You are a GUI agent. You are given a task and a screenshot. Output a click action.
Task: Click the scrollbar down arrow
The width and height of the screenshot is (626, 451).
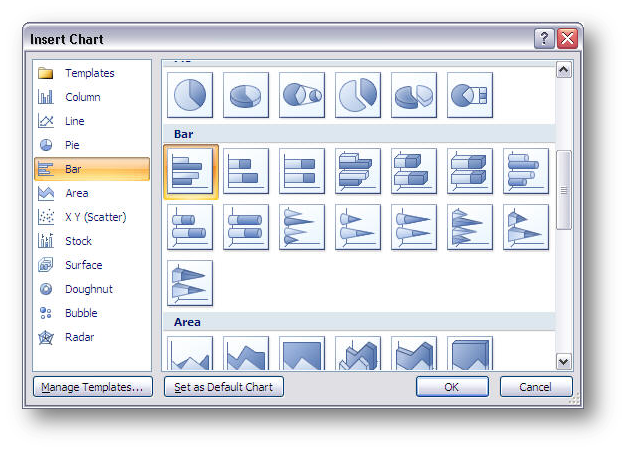(x=563, y=361)
